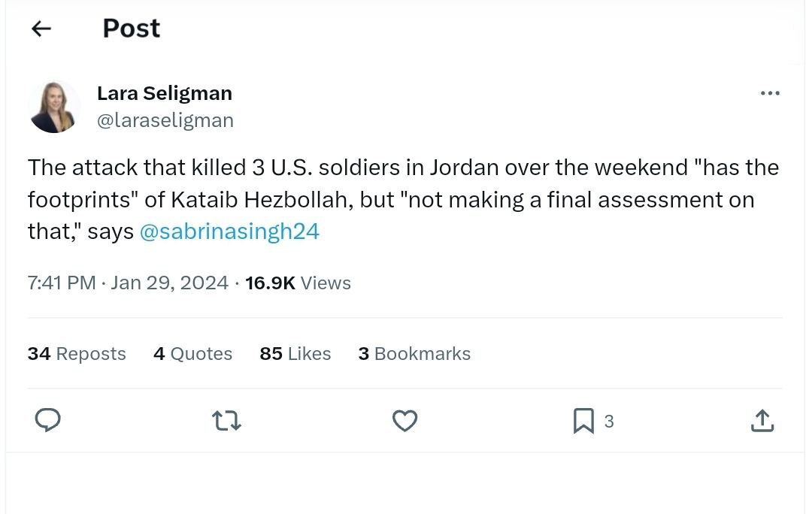The image size is (812, 514).
Task: Open the three-dot more options menu
Action: point(770,94)
